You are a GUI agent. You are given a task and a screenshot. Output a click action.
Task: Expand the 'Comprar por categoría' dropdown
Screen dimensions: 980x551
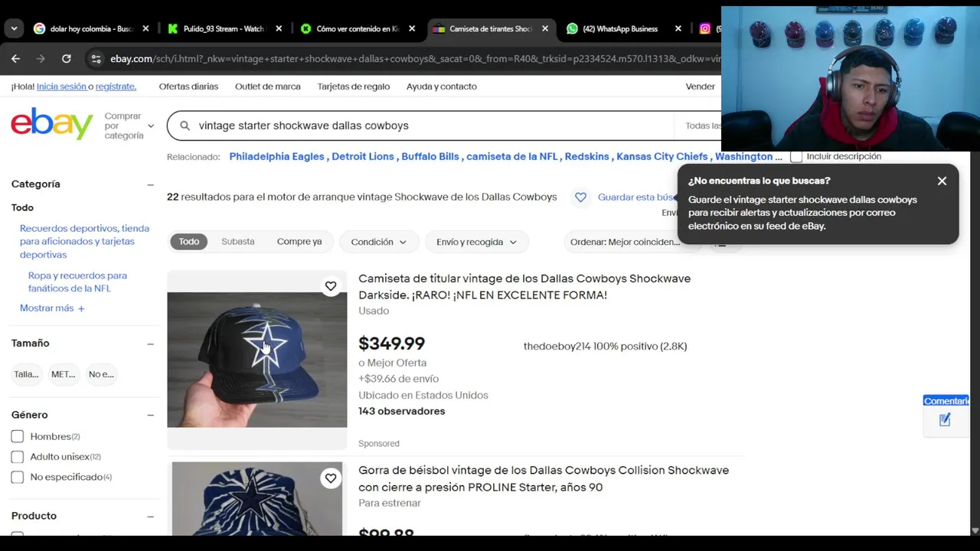(129, 126)
